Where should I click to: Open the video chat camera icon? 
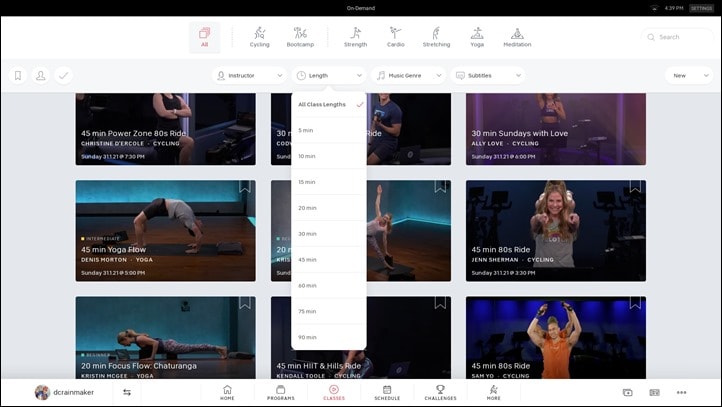point(628,392)
